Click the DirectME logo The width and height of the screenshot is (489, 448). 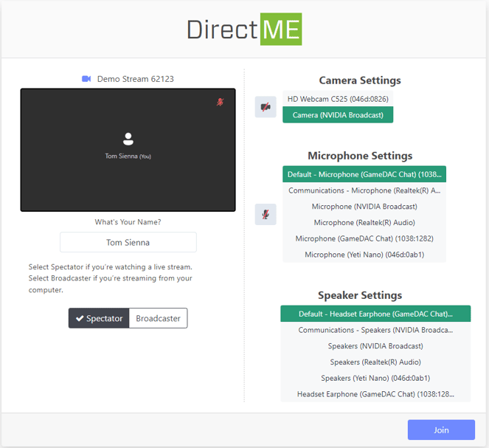pos(244,30)
